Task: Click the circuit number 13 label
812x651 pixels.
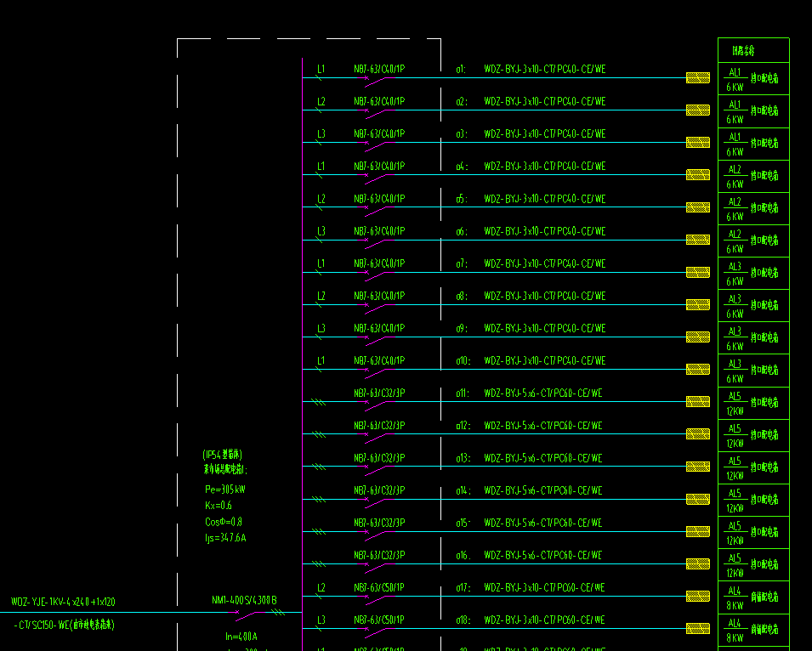Action: 463,458
